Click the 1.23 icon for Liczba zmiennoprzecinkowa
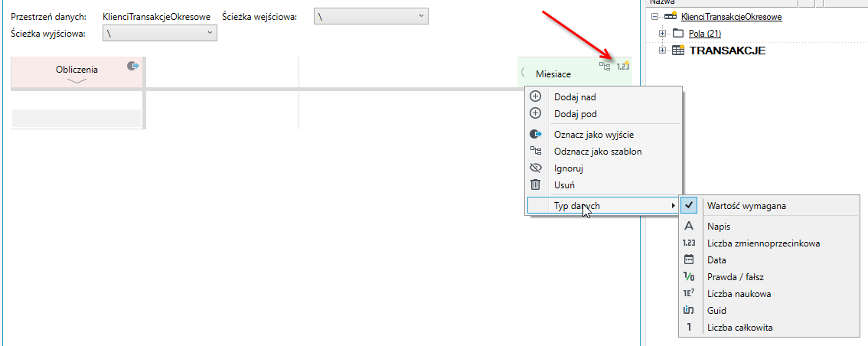This screenshot has width=868, height=346. coord(689,243)
